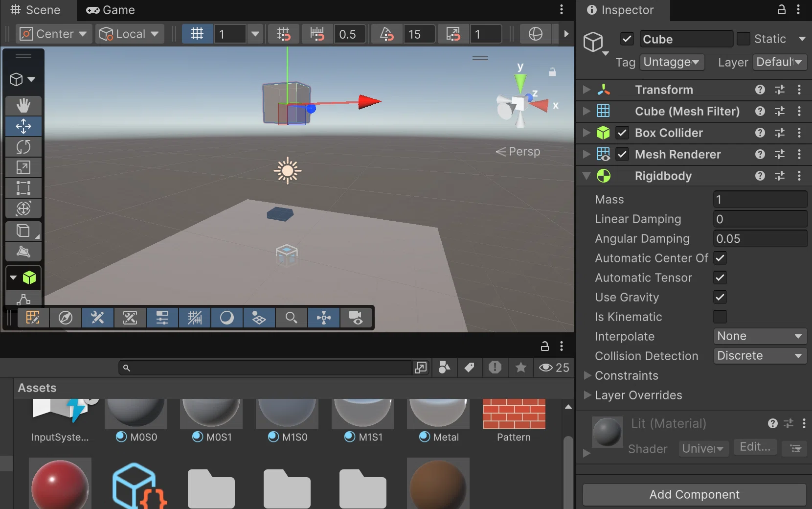812x509 pixels.
Task: Select the Rotate tool
Action: [23, 147]
